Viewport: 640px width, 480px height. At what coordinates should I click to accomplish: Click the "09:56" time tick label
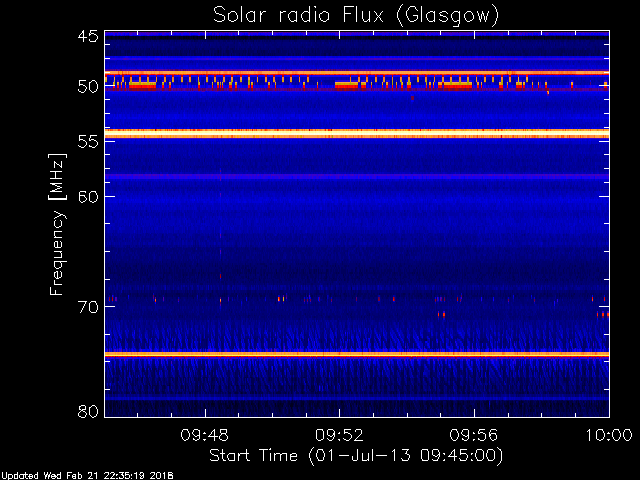point(474,435)
